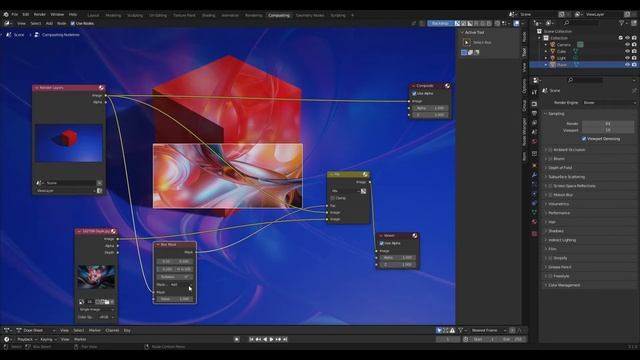Click the Render Layers node preview thumbnail
This screenshot has height=360, width=640.
click(x=69, y=143)
